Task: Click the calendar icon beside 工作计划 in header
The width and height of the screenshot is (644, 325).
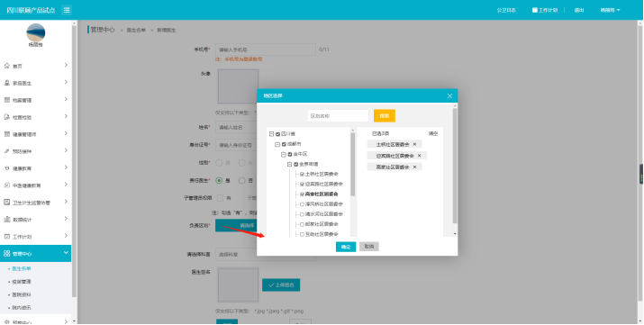Action: [x=535, y=10]
